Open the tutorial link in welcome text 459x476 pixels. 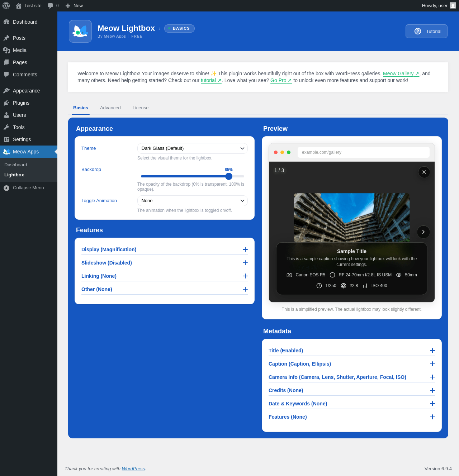point(211,80)
